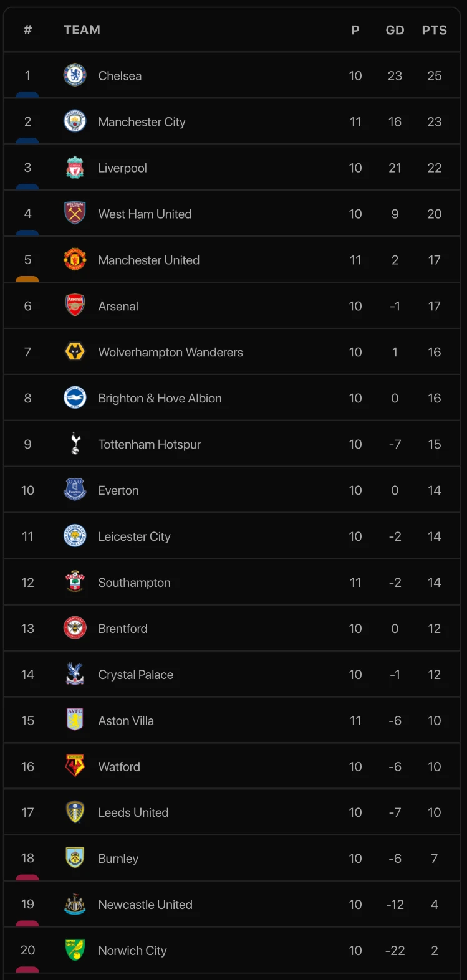467x980 pixels.
Task: Click the # rank column header
Action: point(27,30)
